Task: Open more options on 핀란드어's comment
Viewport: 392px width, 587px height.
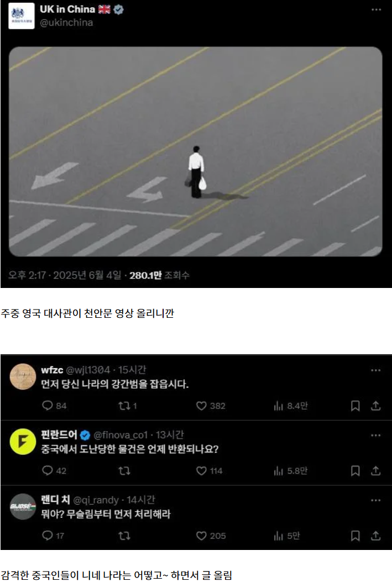Action: (375, 436)
